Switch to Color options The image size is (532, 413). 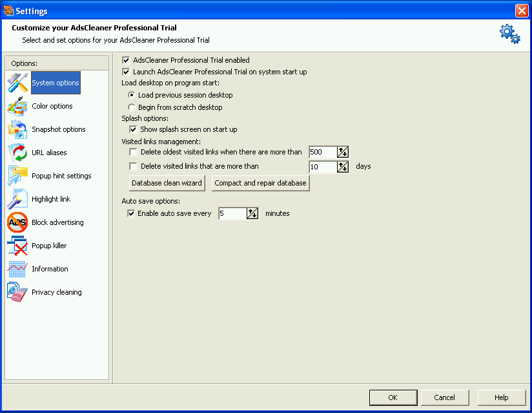tap(52, 106)
